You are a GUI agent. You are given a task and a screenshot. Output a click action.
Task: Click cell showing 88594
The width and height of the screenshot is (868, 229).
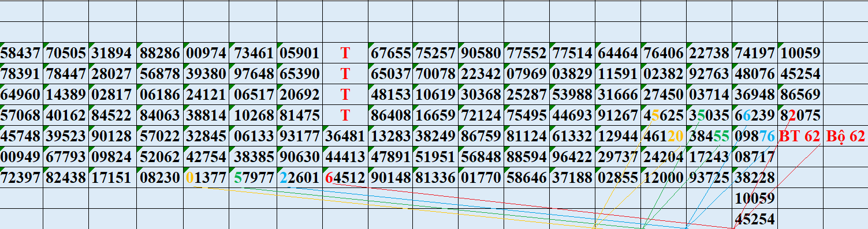click(x=527, y=156)
